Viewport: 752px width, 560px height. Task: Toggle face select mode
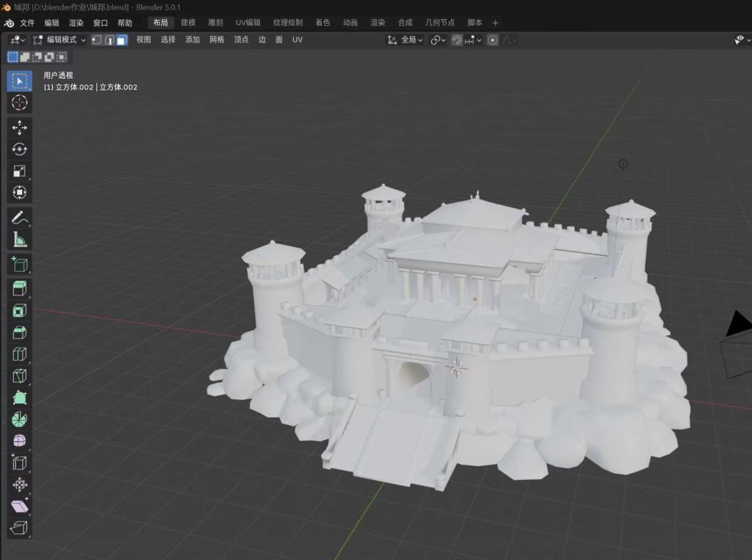point(122,40)
